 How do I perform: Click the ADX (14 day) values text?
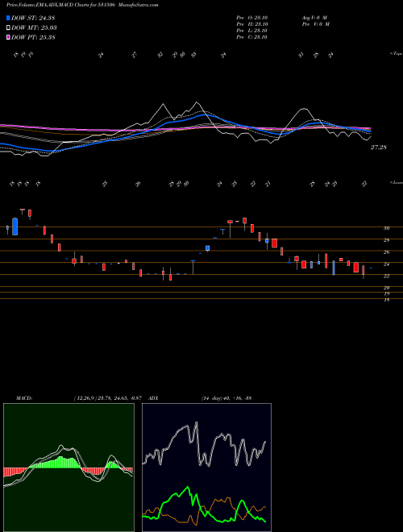pos(226,397)
